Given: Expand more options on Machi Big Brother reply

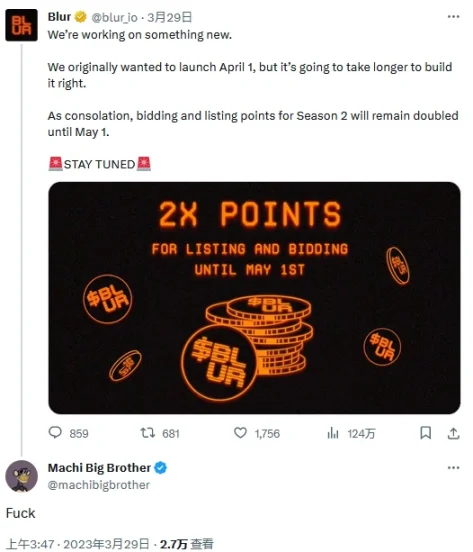Looking at the screenshot, I should click(x=453, y=468).
